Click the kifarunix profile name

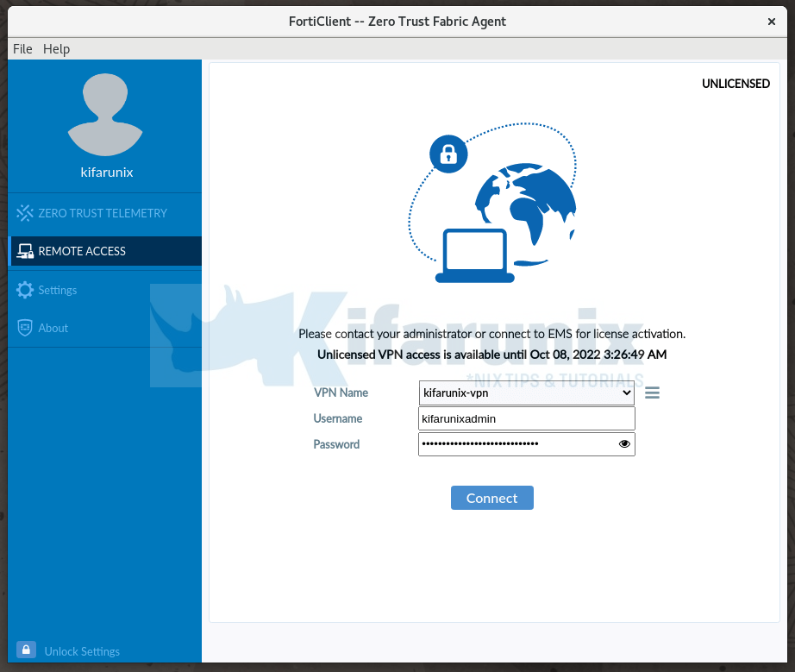tap(106, 173)
